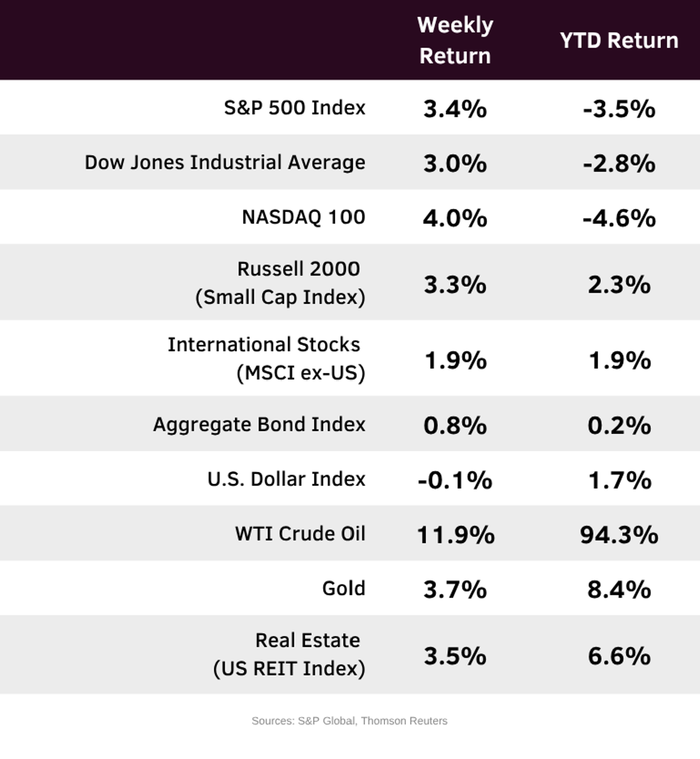Select Gold's 8.4% YTD return value
Viewport: 700px width, 759px height.
pyautogui.click(x=619, y=589)
